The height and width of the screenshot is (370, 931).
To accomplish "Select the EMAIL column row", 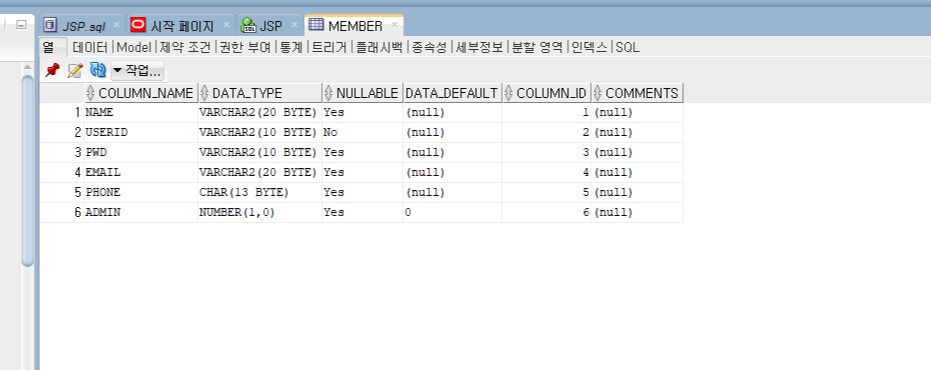I will (361, 172).
